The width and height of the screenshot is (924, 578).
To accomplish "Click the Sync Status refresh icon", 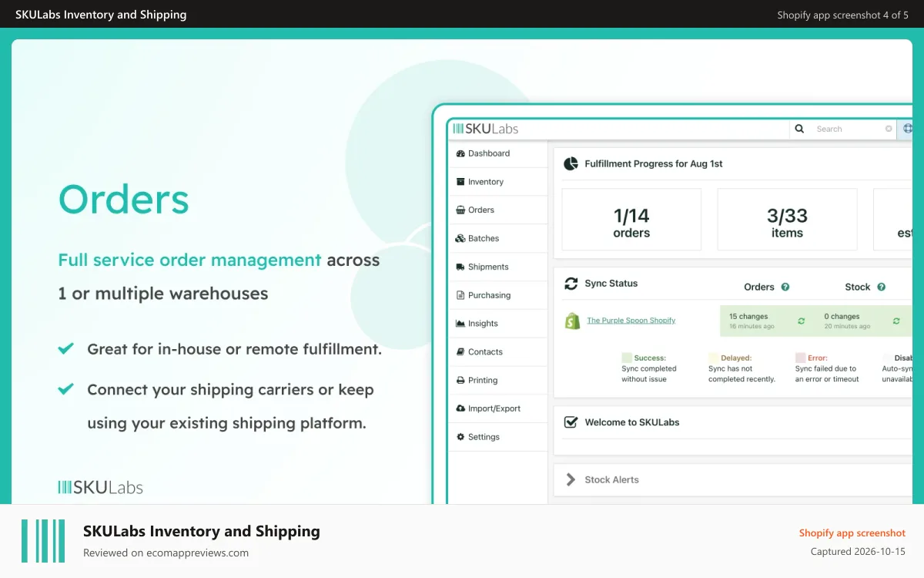I will tap(571, 284).
